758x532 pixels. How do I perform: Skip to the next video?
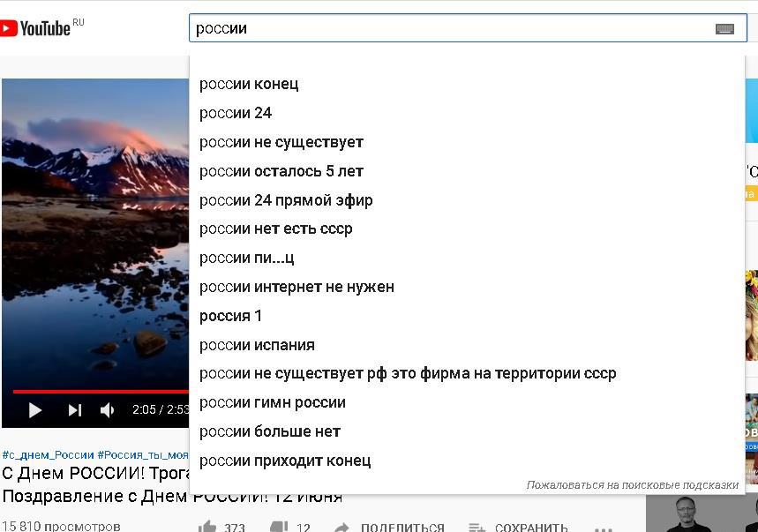tap(75, 410)
